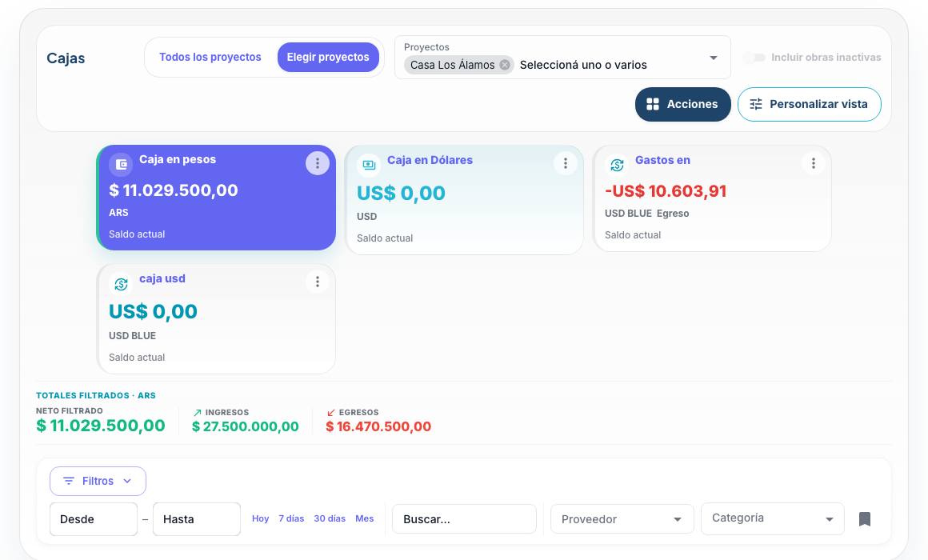Click the sliders icon in Personalizar vista

coord(756,104)
